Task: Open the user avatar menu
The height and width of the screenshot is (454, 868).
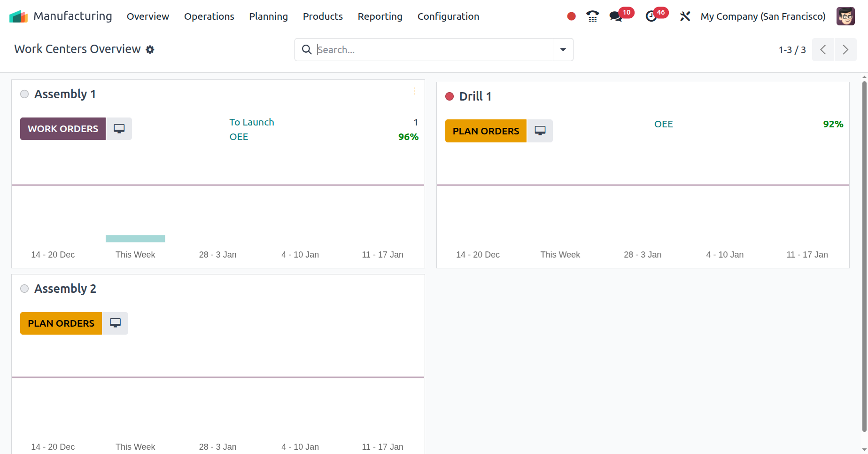Action: 845,16
